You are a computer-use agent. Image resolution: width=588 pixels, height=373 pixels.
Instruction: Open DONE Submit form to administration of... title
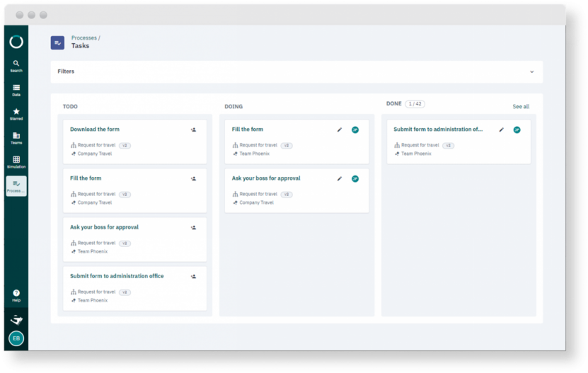(x=438, y=129)
